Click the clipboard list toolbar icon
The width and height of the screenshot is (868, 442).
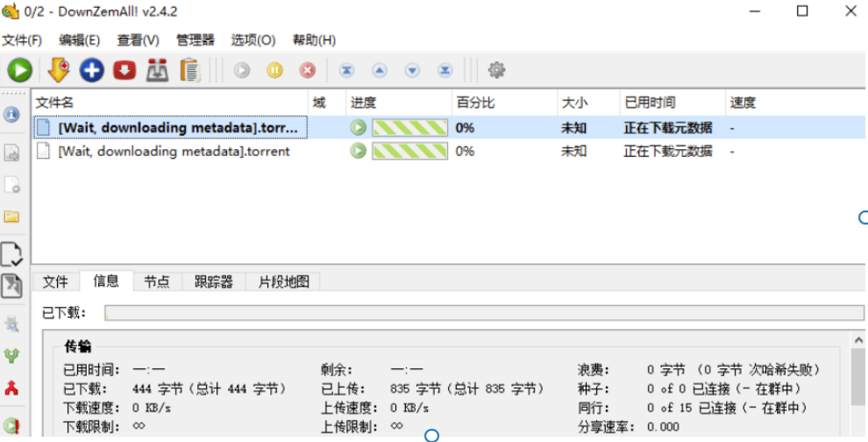coord(190,70)
